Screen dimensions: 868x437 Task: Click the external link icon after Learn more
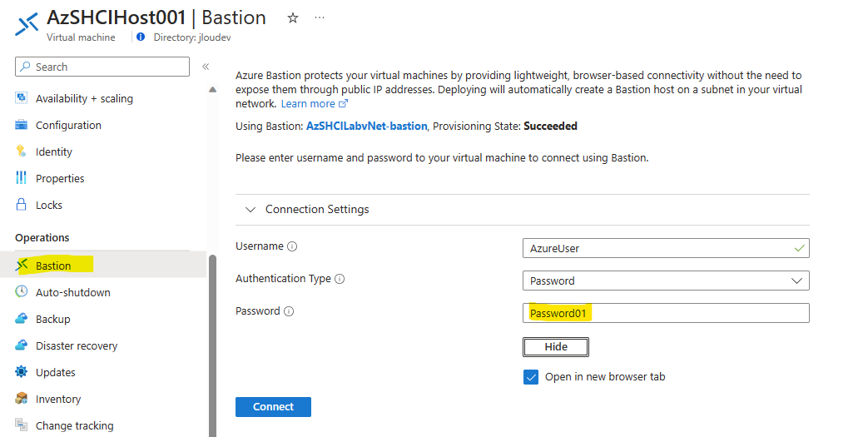(343, 103)
